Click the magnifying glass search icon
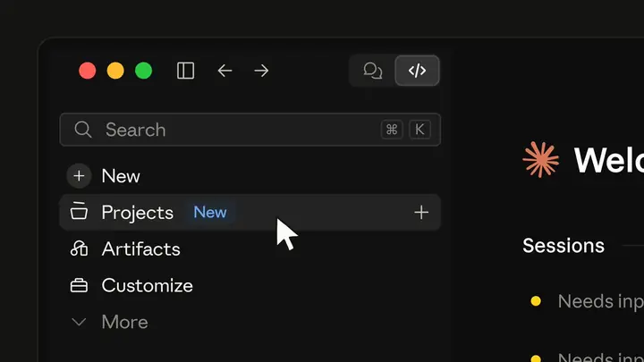Screen dimensions: 644x362 click(83, 130)
